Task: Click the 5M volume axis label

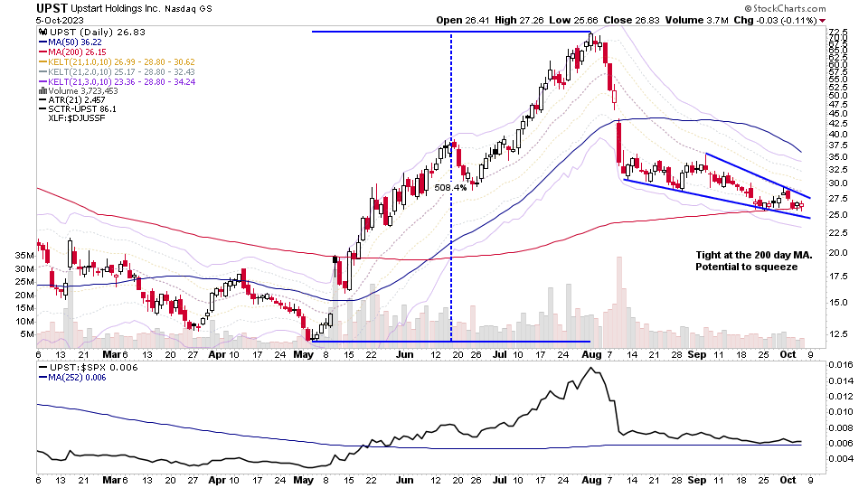Action: (27, 334)
